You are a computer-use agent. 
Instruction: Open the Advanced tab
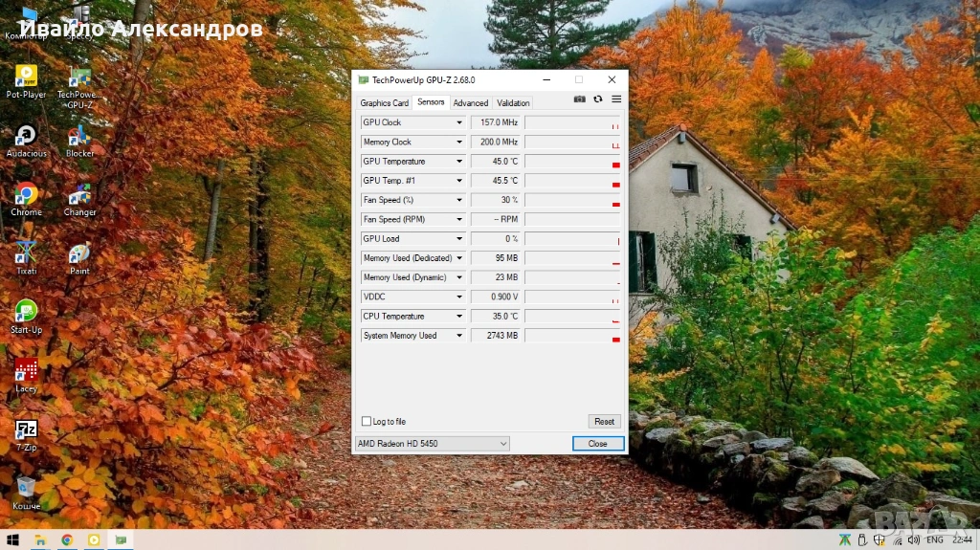pyautogui.click(x=470, y=103)
